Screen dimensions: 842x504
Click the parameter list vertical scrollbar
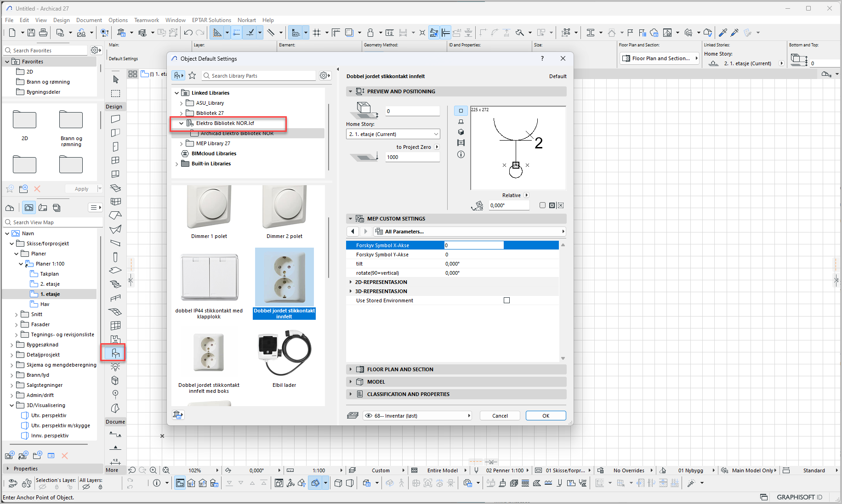tap(563, 301)
